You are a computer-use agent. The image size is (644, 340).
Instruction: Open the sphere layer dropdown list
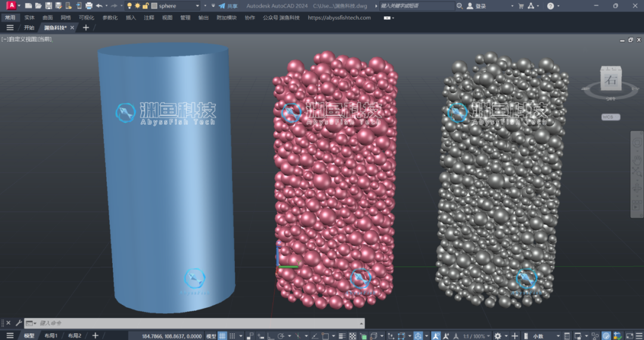[197, 6]
